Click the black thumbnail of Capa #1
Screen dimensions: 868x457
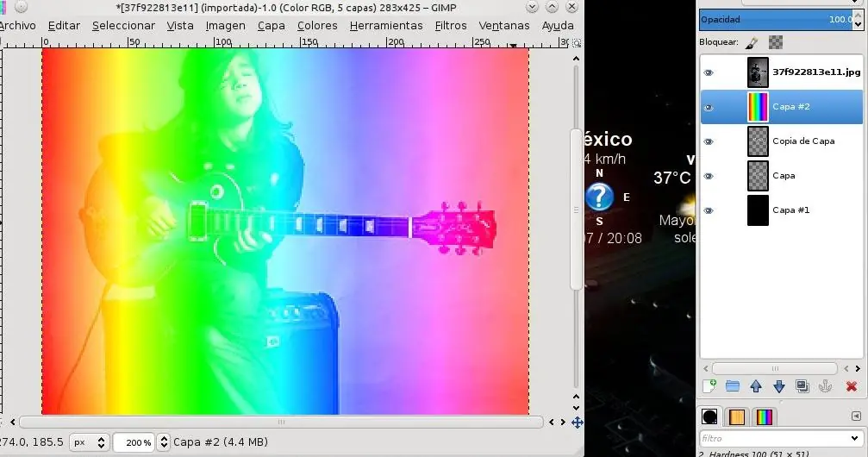[758, 210]
